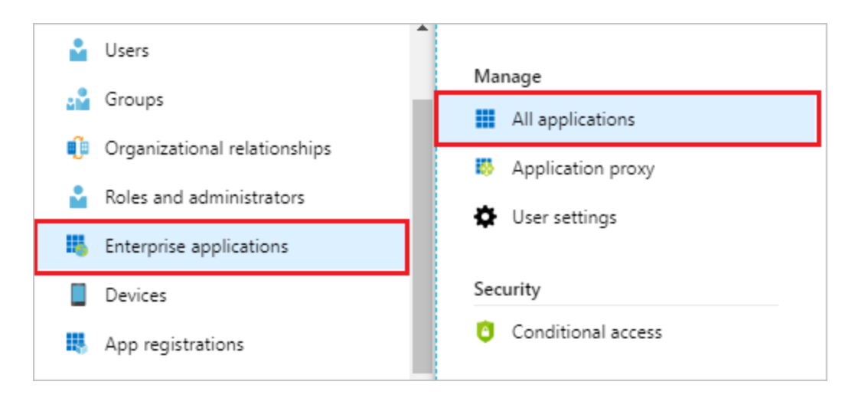Open Conditional access text link
Screen dimensions: 868x398
[x=587, y=332]
